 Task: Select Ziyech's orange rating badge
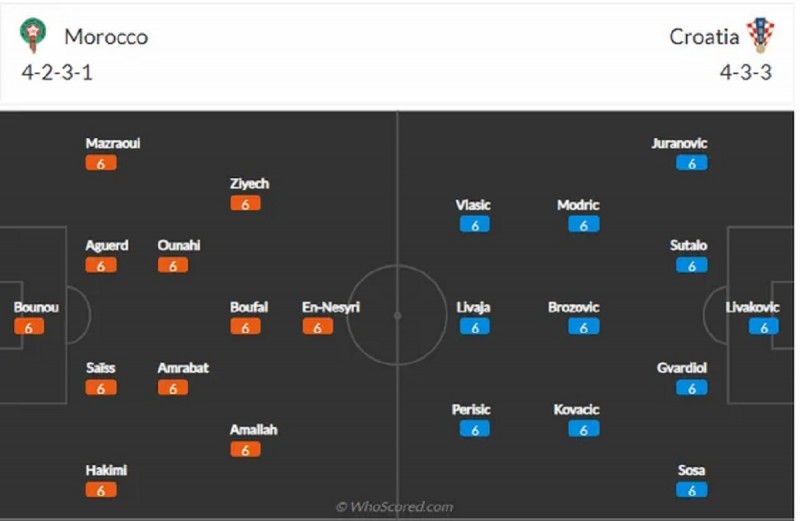point(245,203)
